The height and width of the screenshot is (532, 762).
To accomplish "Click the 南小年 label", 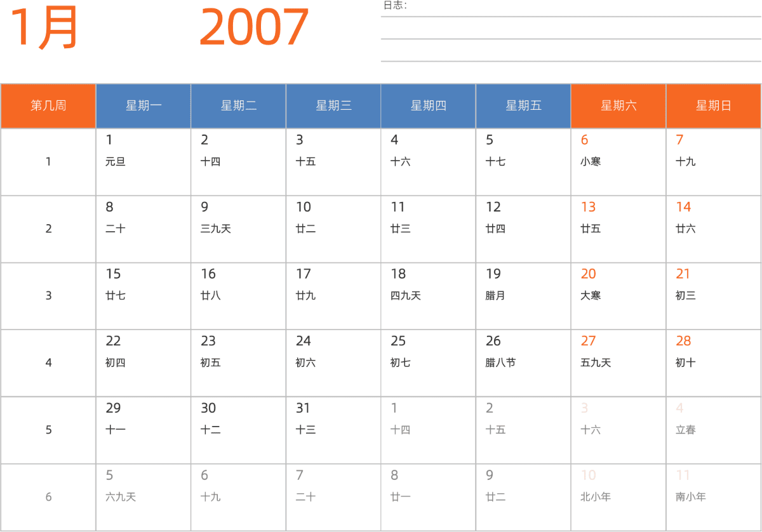I will 691,497.
